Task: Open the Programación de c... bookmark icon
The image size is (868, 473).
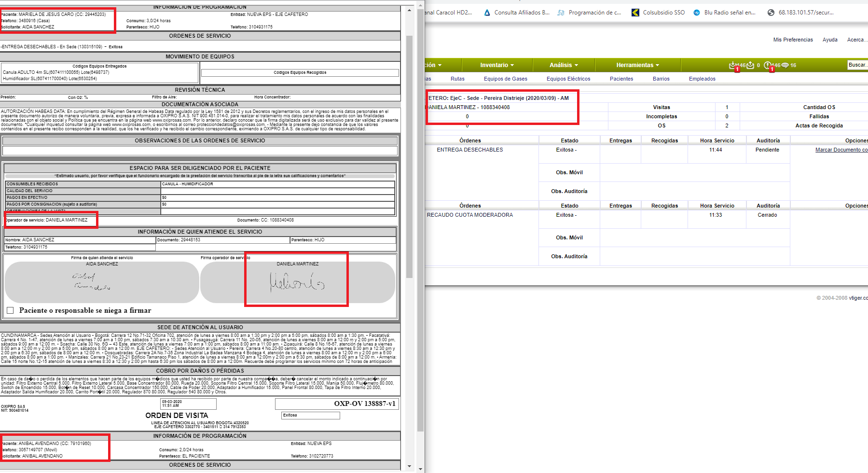Action: tap(561, 13)
